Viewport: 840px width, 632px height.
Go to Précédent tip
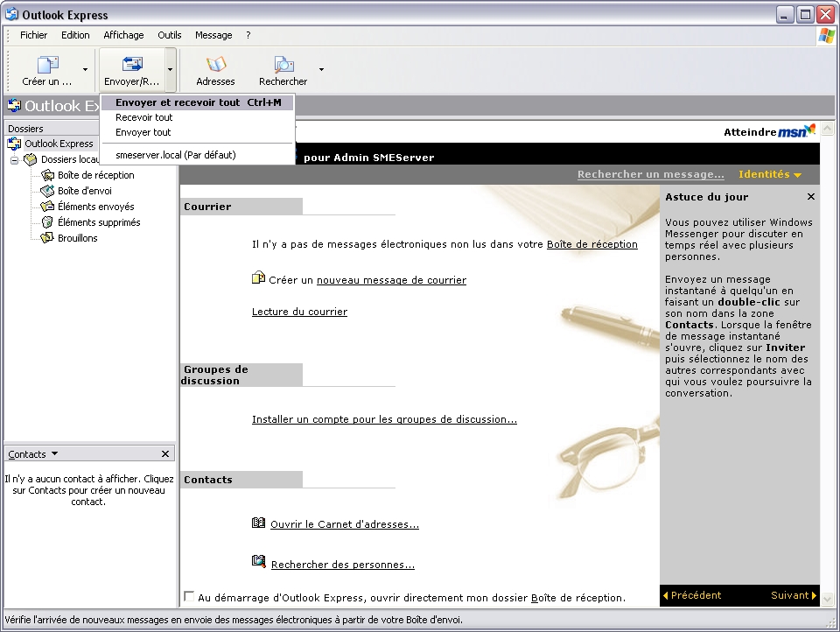(x=692, y=595)
